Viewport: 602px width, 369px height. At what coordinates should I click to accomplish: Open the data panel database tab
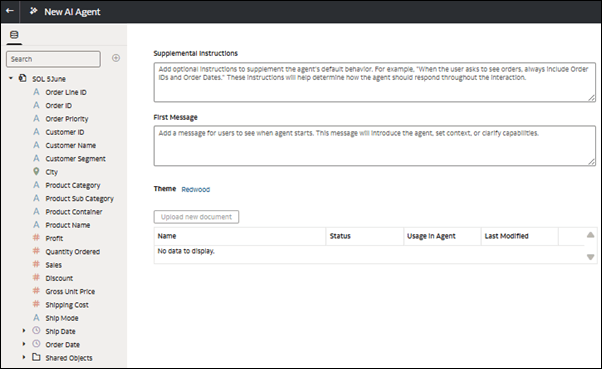coord(14,35)
